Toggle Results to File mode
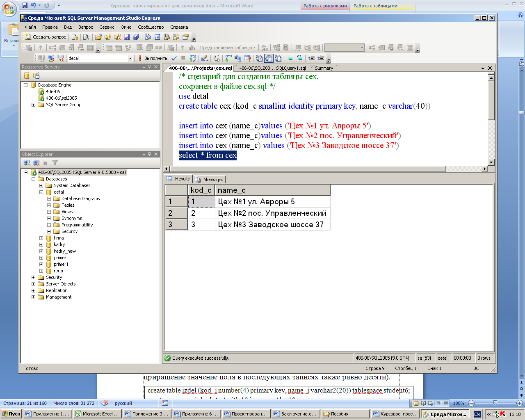The height and width of the screenshot is (420, 525). pyautogui.click(x=278, y=58)
